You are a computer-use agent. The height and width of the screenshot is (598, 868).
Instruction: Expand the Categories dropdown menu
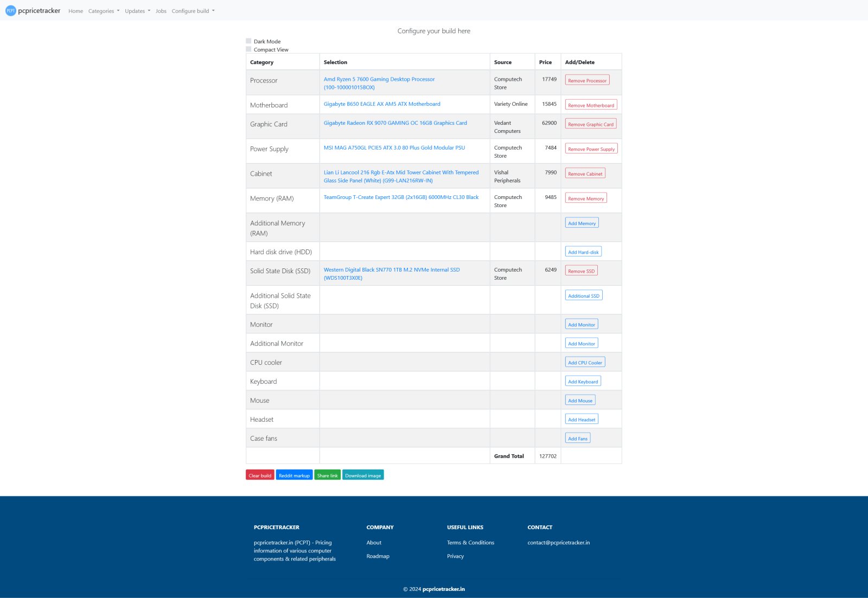click(104, 11)
